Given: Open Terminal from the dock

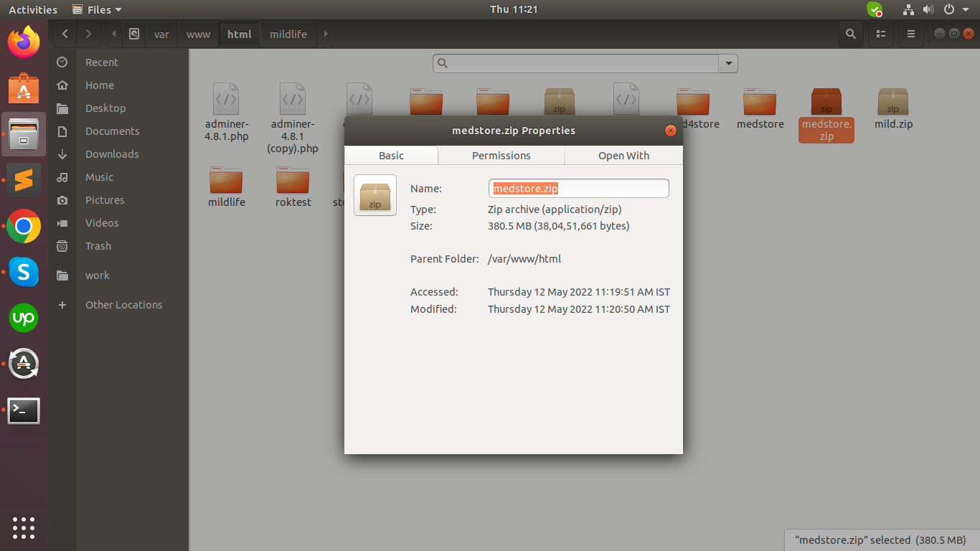Looking at the screenshot, I should 24,410.
